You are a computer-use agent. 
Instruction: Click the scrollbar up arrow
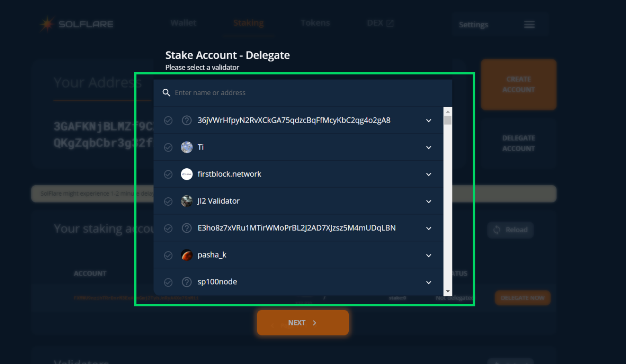pos(448,111)
